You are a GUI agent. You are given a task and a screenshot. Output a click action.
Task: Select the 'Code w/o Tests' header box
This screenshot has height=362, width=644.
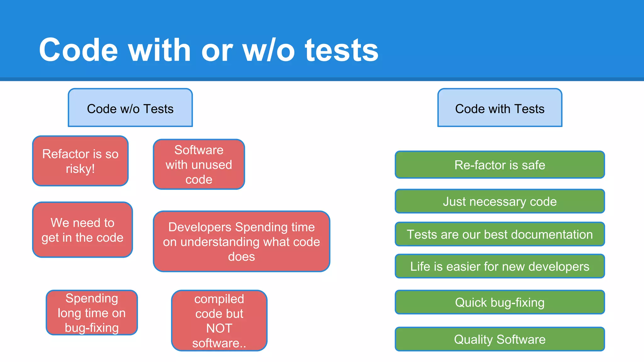pos(130,108)
